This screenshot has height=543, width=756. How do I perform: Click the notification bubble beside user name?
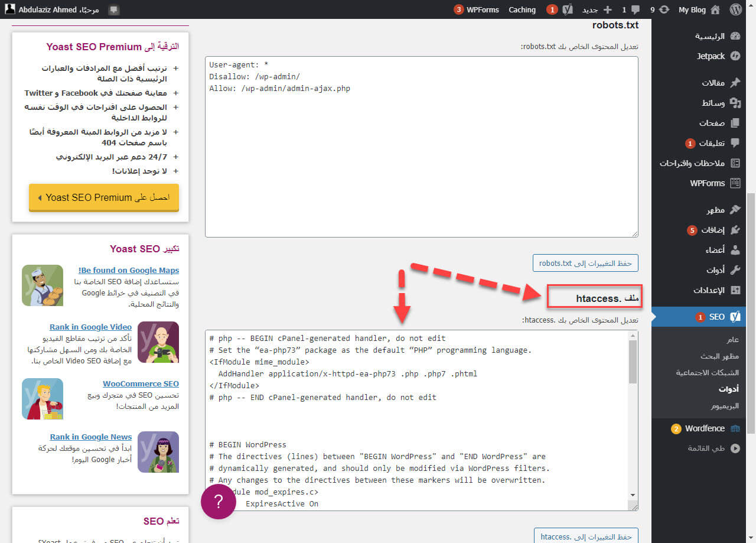tap(113, 9)
